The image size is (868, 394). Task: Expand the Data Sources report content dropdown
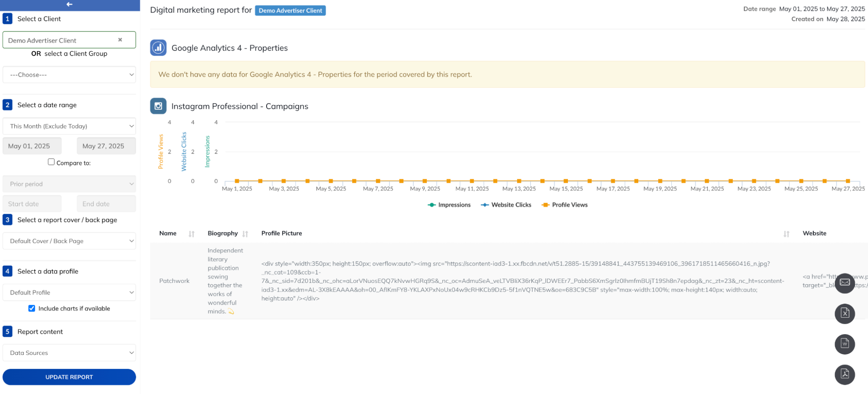[x=69, y=352]
